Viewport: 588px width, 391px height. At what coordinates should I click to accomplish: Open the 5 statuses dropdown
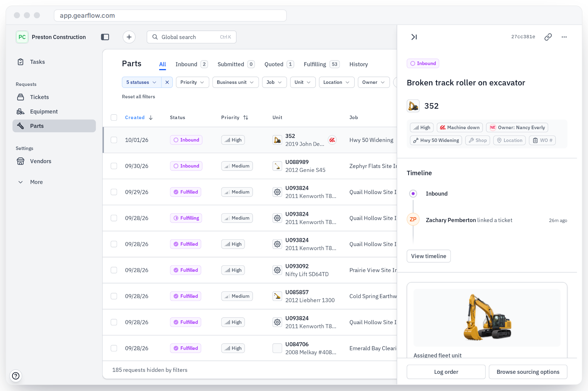pos(141,82)
